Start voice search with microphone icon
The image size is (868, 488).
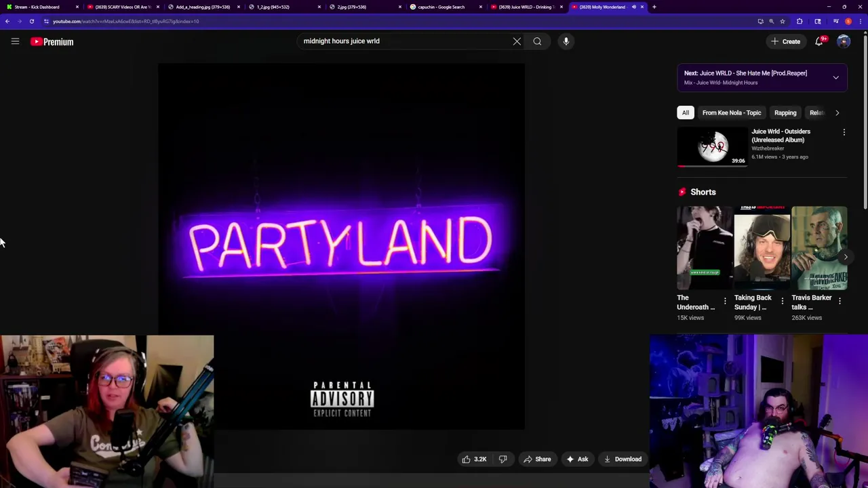(566, 41)
